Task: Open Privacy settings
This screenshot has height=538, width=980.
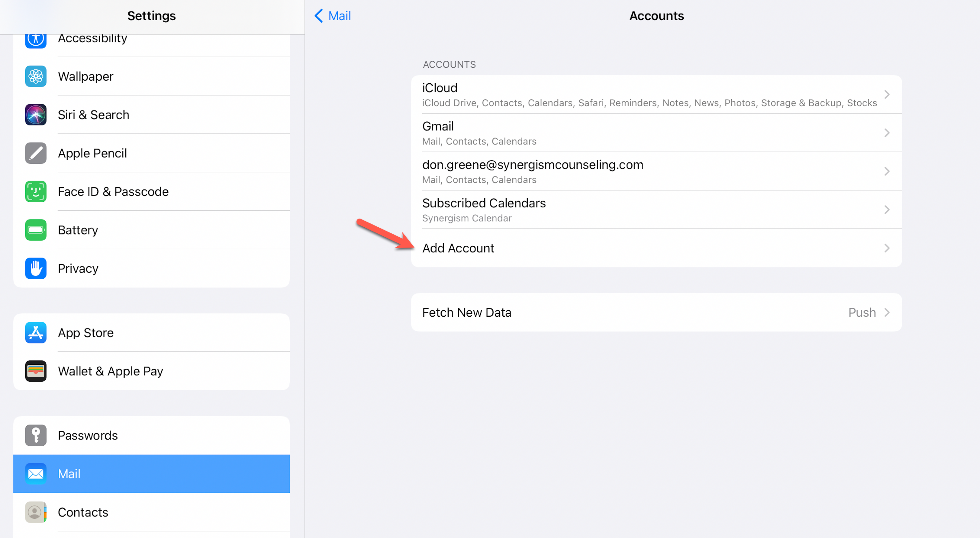Action: (151, 268)
